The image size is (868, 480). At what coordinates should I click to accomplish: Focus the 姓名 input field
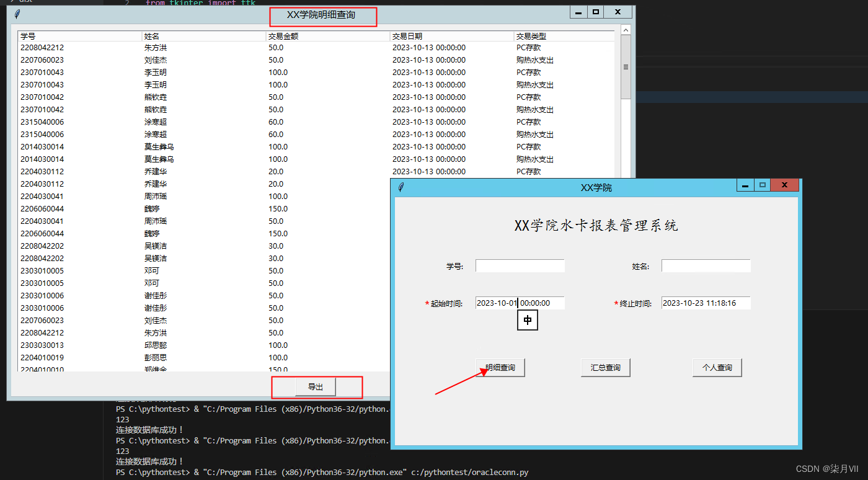click(706, 265)
